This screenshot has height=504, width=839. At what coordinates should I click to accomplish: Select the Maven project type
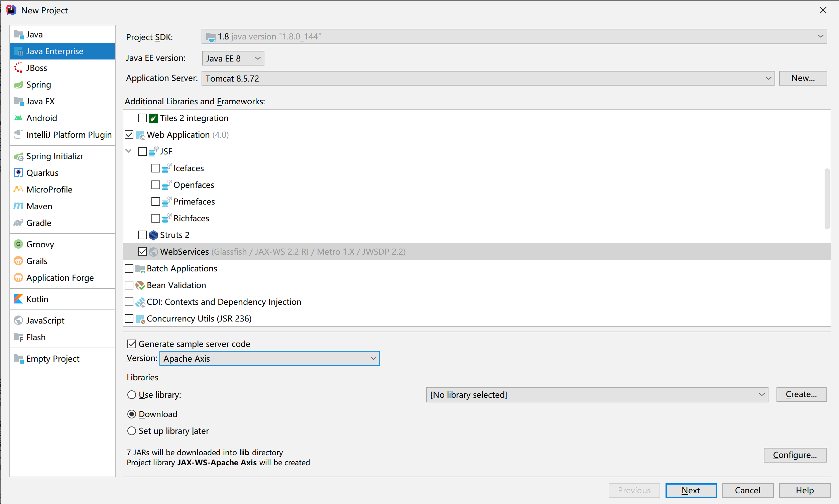(x=63, y=206)
